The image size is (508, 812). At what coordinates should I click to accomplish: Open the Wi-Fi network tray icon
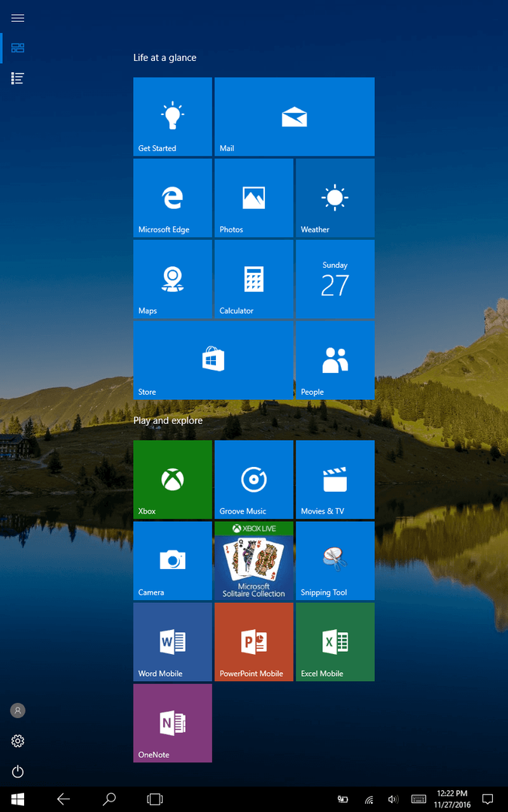pos(369,799)
